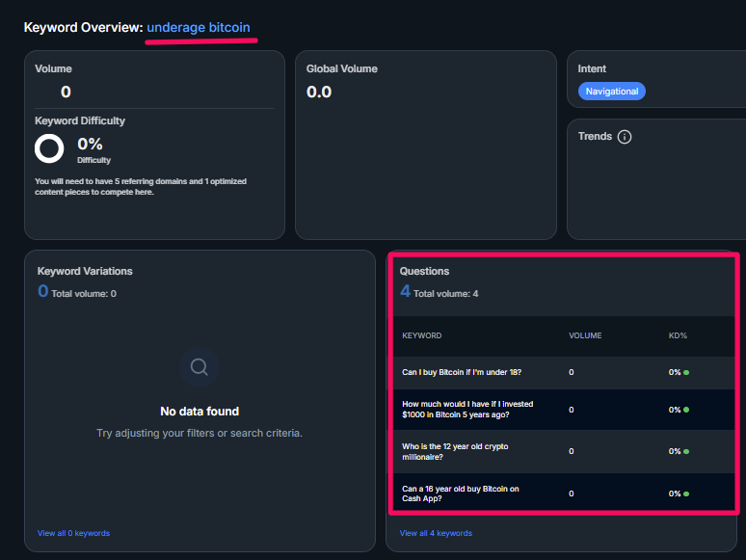The height and width of the screenshot is (560, 746).
Task: Click the Questions count number 4
Action: pos(406,292)
